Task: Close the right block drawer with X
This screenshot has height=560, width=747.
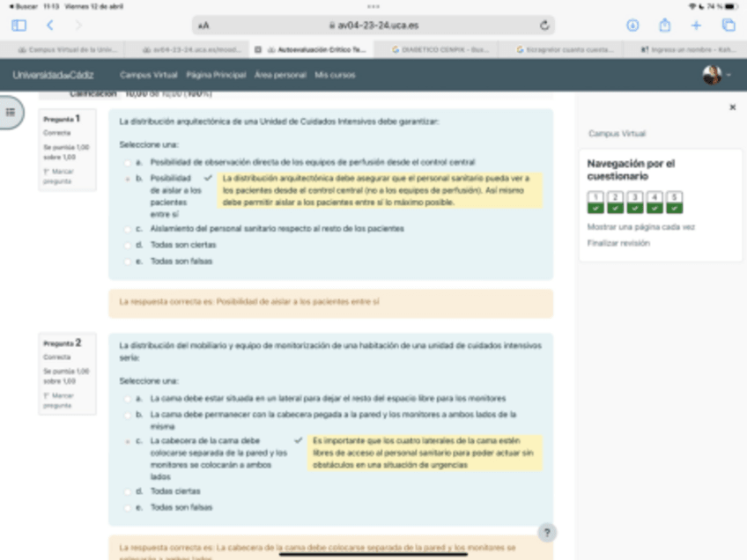Action: 733,107
